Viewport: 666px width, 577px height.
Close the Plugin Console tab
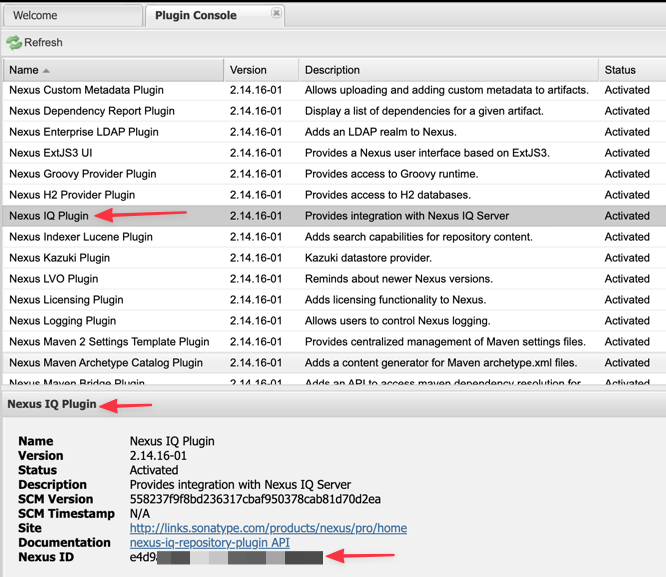[277, 14]
